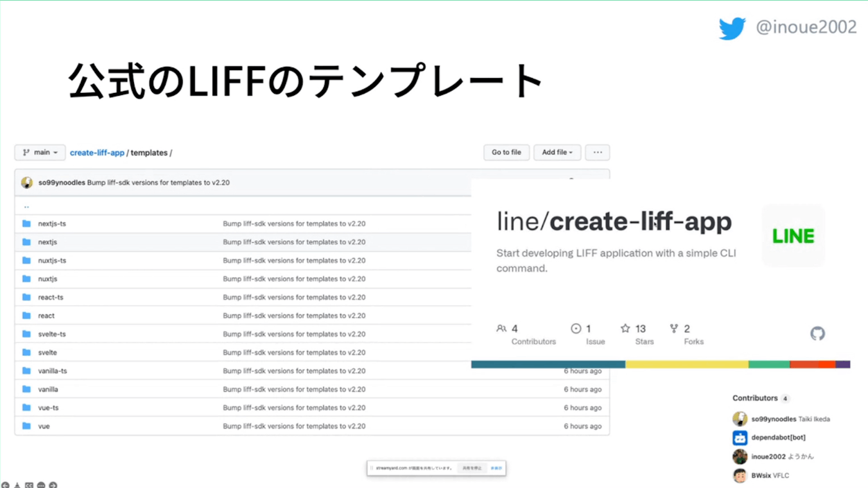Click '6 hours ago' in the vue-ts row
The height and width of the screenshot is (488, 868).
[x=583, y=407]
